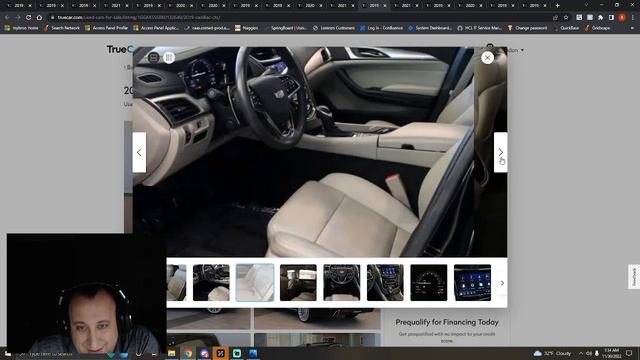Click the browser forward arrow
The height and width of the screenshot is (360, 640).
pos(18,18)
